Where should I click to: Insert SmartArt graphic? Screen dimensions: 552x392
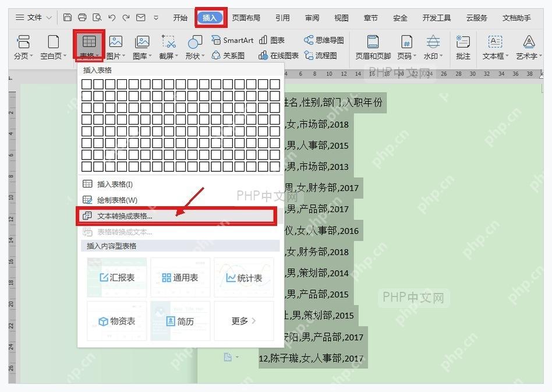click(233, 40)
